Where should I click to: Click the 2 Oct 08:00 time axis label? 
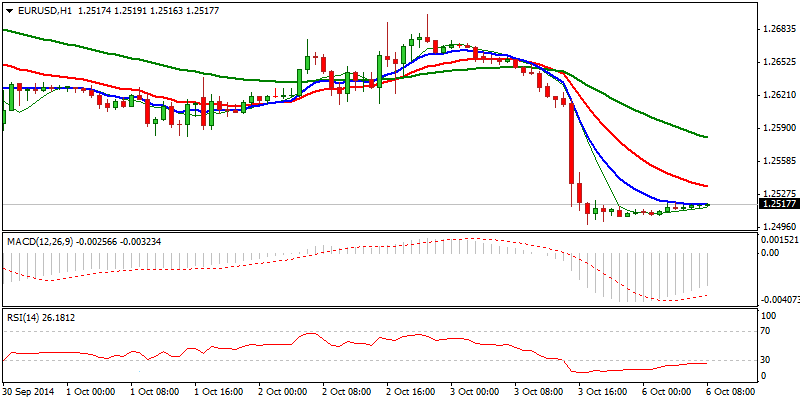346,392
